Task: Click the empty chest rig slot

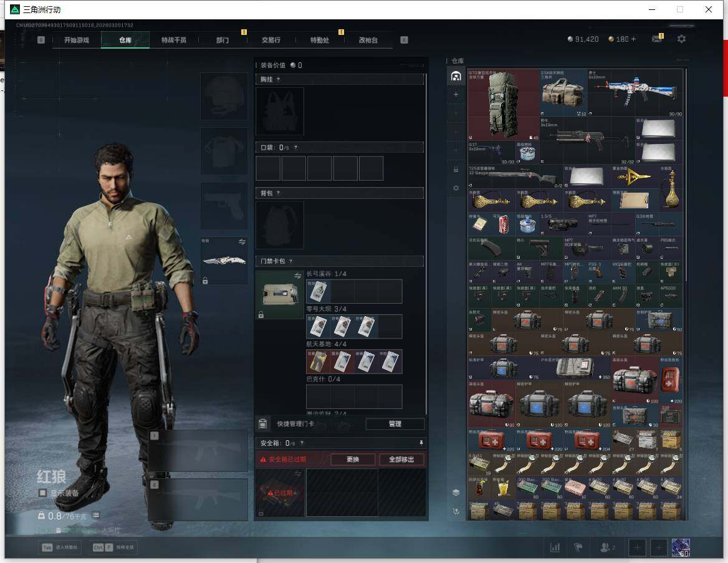Action: tap(280, 112)
